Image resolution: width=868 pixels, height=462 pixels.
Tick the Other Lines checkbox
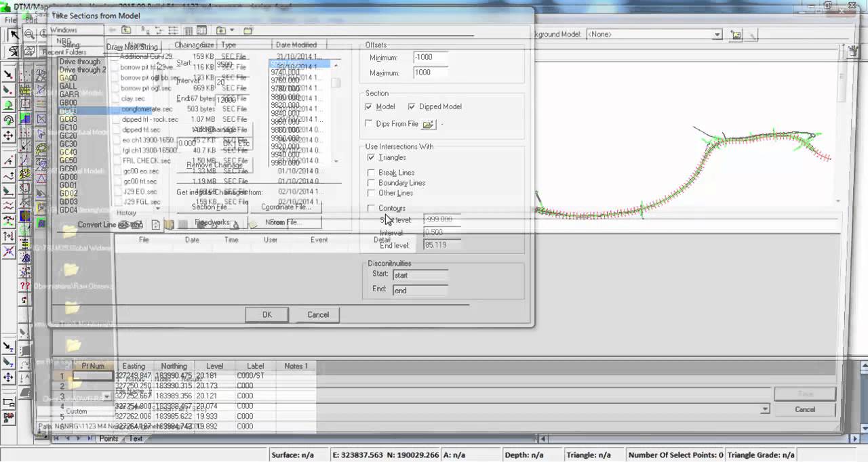371,193
